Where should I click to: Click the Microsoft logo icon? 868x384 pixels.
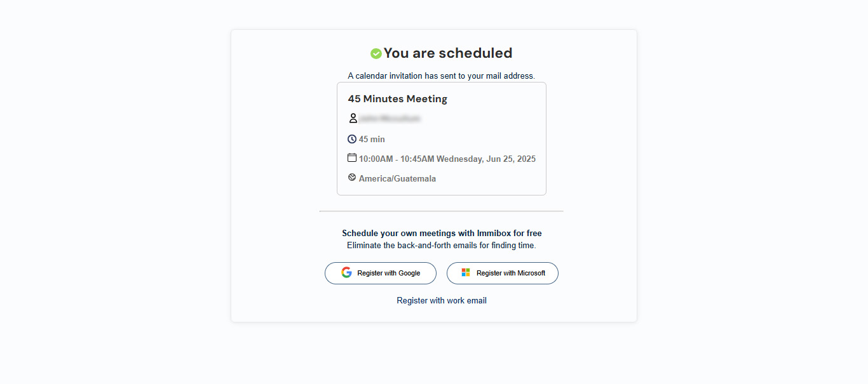[466, 272]
